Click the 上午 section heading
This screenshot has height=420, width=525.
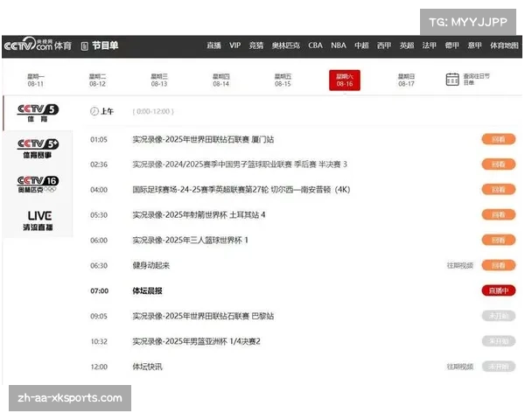click(107, 111)
